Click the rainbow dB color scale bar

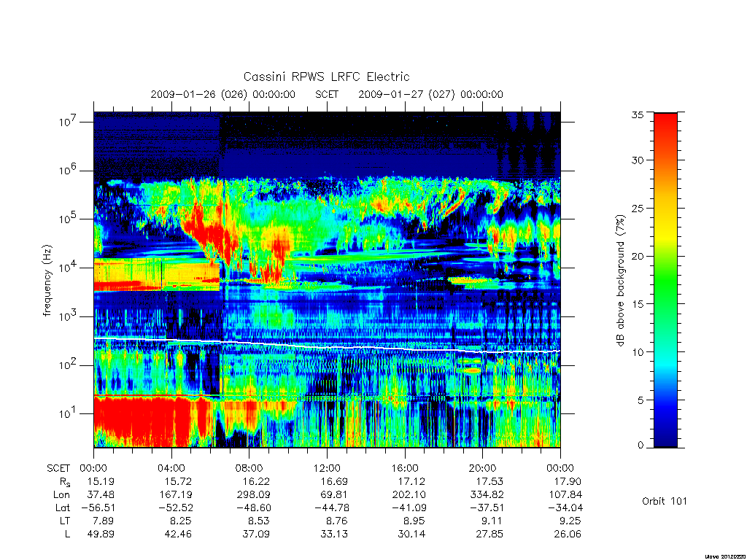665,280
